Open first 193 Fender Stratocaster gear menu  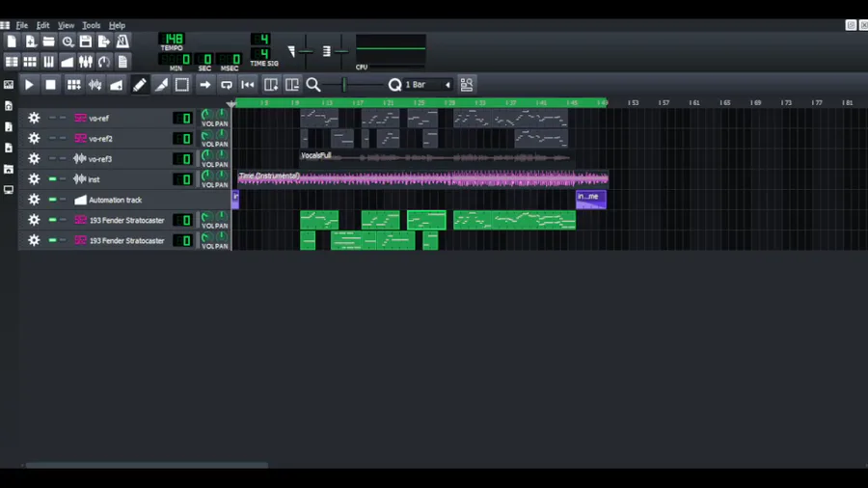pyautogui.click(x=34, y=220)
